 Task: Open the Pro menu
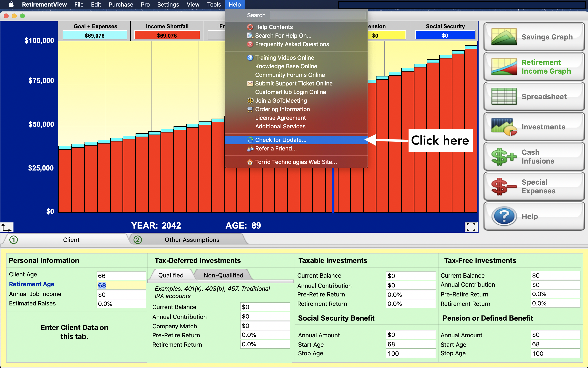pyautogui.click(x=145, y=4)
